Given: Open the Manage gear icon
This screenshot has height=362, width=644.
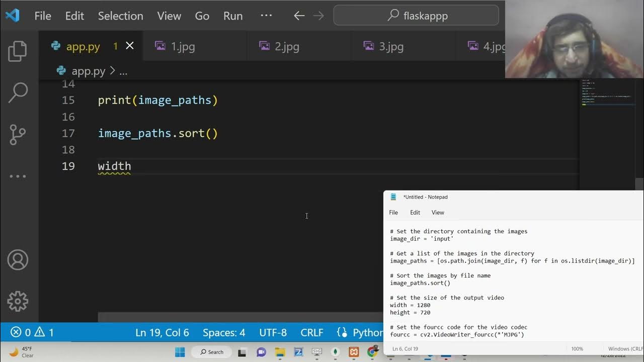Looking at the screenshot, I should pyautogui.click(x=18, y=301).
